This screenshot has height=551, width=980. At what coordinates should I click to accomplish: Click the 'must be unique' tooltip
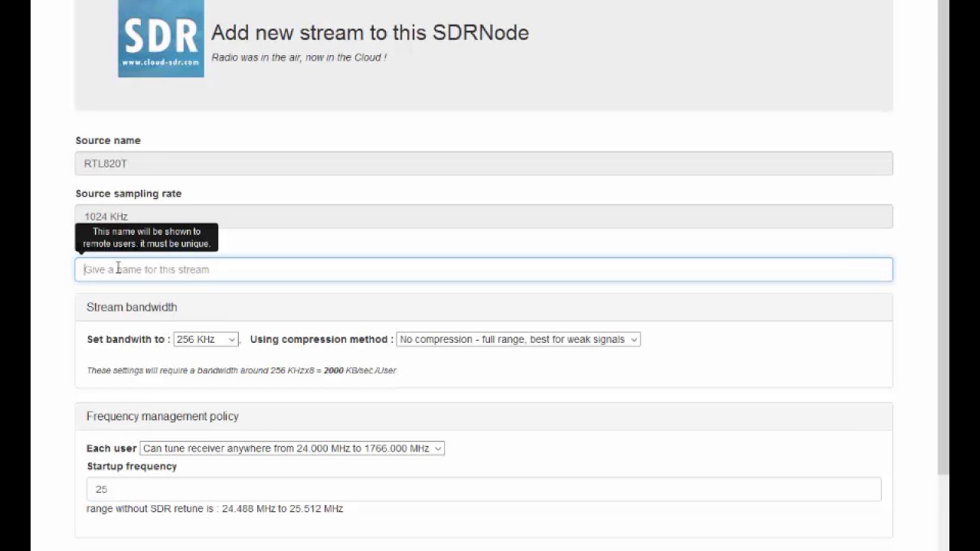(146, 237)
